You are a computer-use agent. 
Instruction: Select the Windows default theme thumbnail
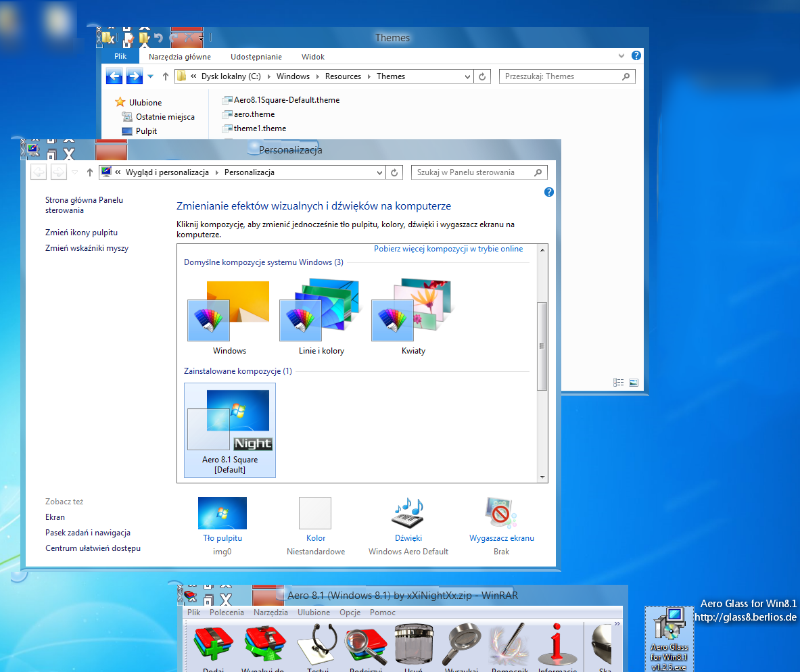pos(230,316)
